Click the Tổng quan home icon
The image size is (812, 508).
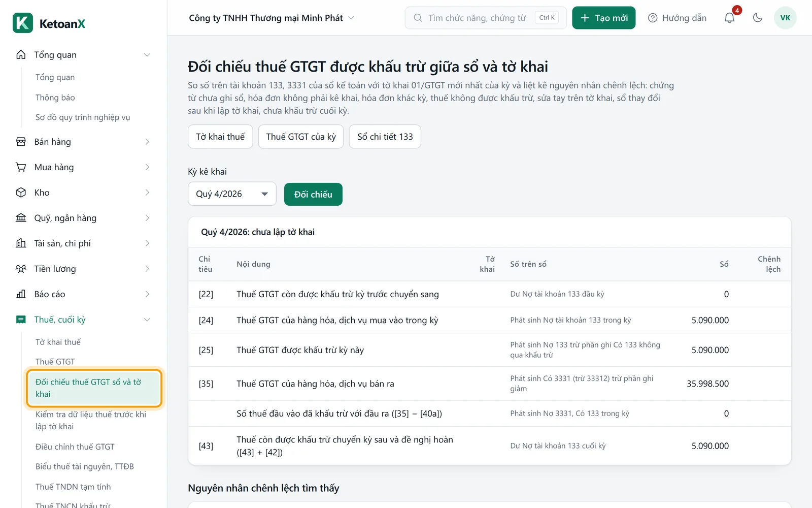point(21,54)
